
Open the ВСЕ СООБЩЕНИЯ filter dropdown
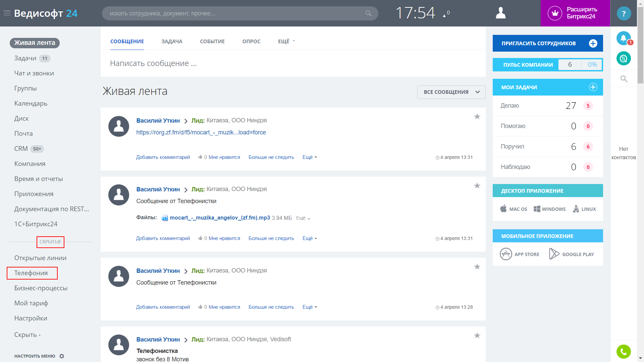click(451, 92)
